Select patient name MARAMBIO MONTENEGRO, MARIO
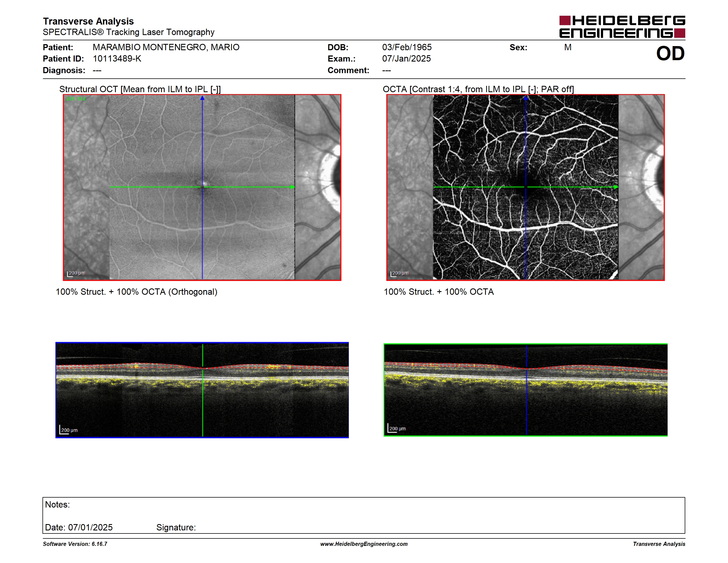Image resolution: width=728 pixels, height=563 pixels. tap(166, 47)
